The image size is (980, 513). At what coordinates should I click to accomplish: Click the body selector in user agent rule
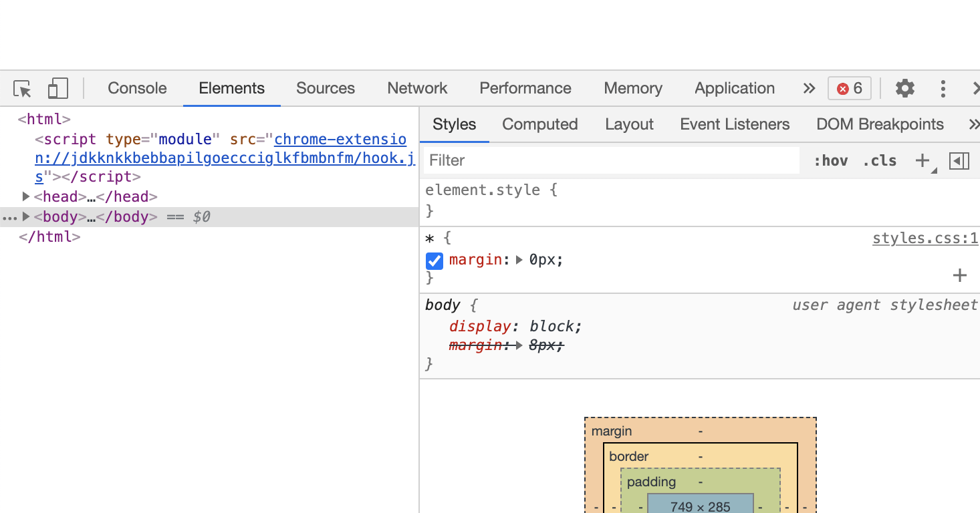pyautogui.click(x=443, y=305)
